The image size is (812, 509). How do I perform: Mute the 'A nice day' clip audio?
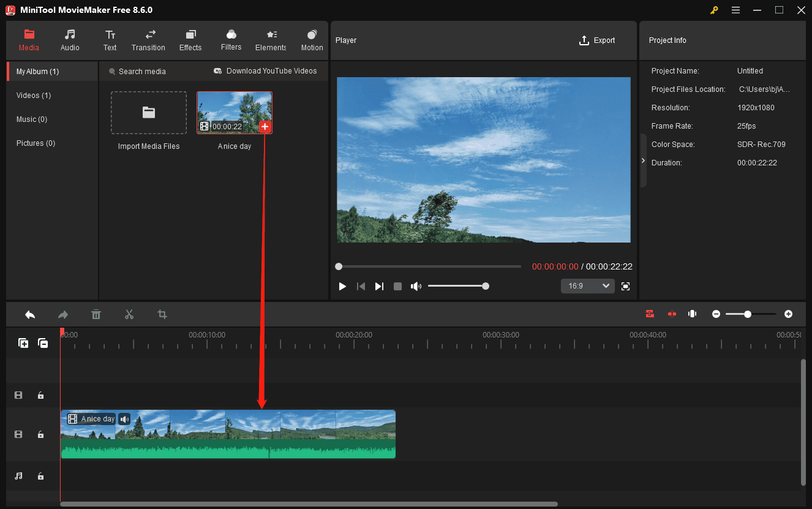click(x=124, y=419)
